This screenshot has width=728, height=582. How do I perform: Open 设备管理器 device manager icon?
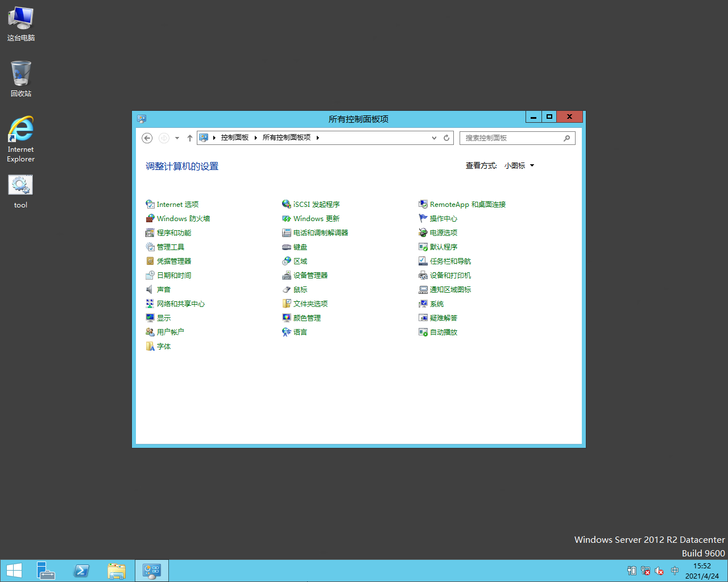pos(287,276)
